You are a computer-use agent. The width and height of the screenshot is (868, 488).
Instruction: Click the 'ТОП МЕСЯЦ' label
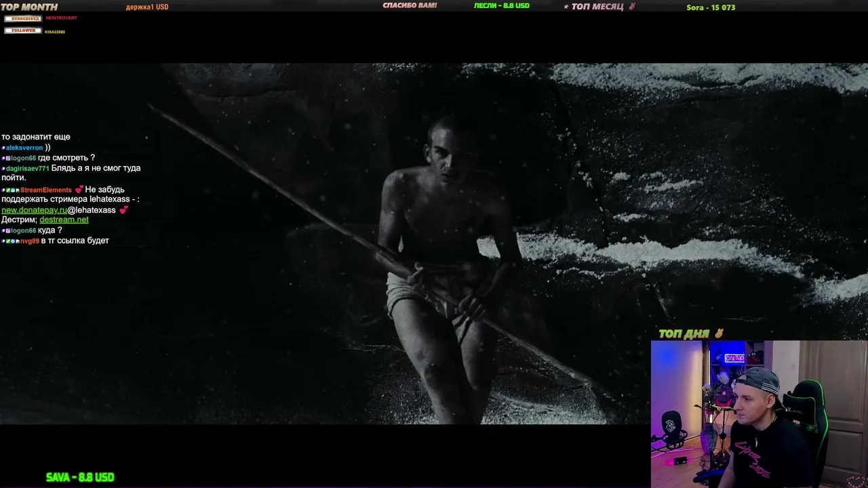coord(597,7)
